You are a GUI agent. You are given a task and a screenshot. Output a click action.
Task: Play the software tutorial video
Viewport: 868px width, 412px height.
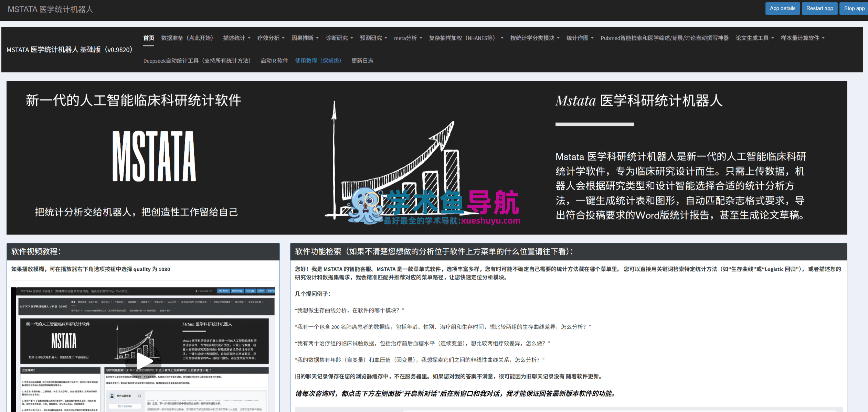(x=145, y=361)
